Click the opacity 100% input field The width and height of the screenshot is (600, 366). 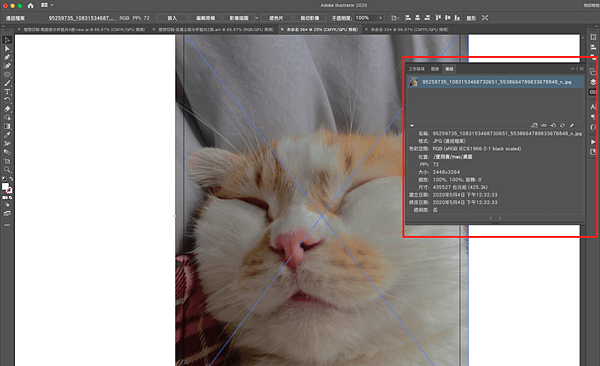point(365,18)
